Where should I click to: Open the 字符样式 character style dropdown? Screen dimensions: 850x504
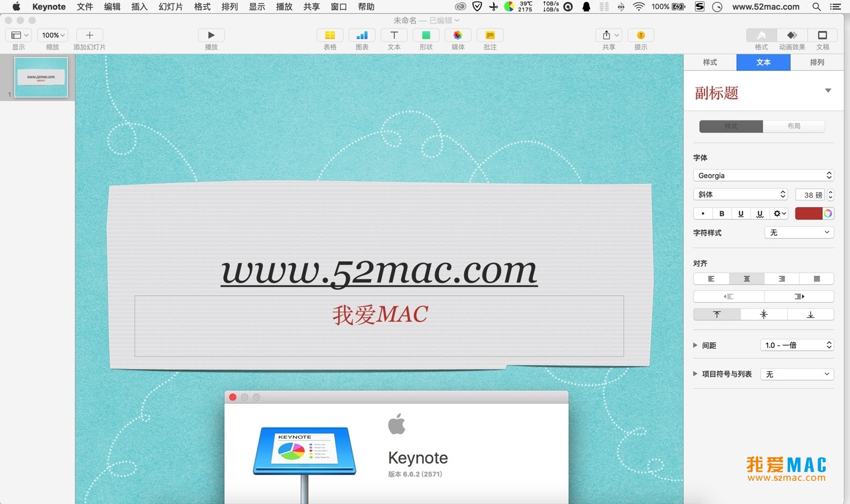point(798,232)
